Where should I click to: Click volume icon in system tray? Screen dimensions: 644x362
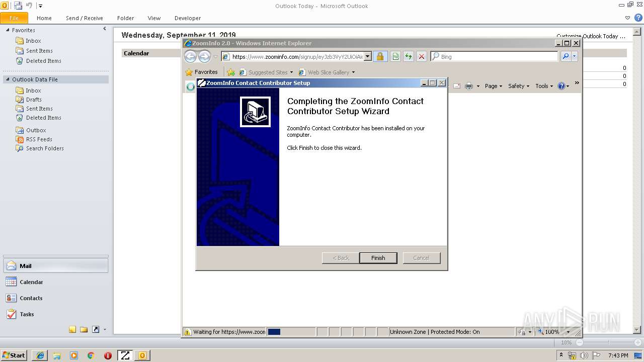584,355
